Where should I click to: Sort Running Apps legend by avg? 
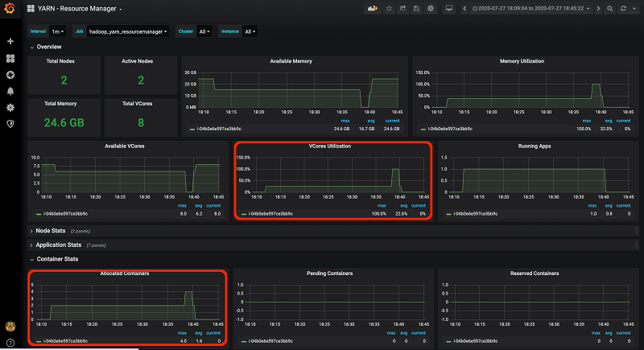tap(609, 206)
